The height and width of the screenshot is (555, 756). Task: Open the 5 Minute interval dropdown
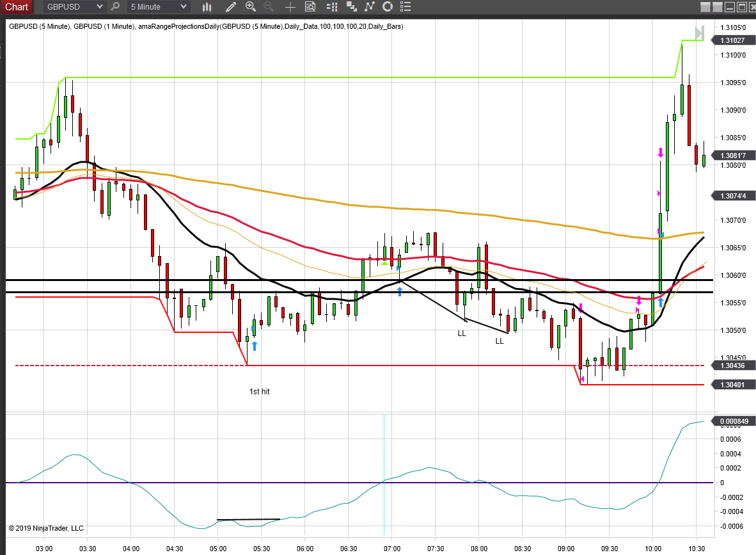(158, 7)
